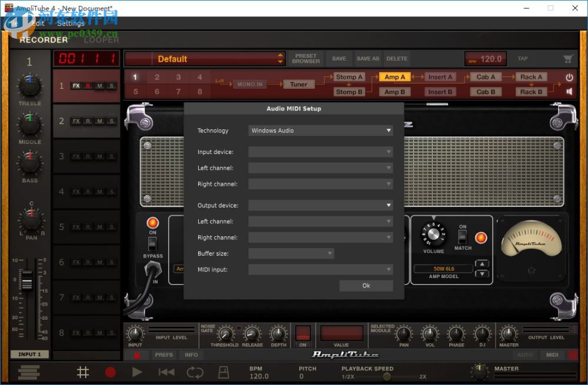Enable loop playback with the loop icon
This screenshot has height=385, width=588.
click(x=195, y=371)
